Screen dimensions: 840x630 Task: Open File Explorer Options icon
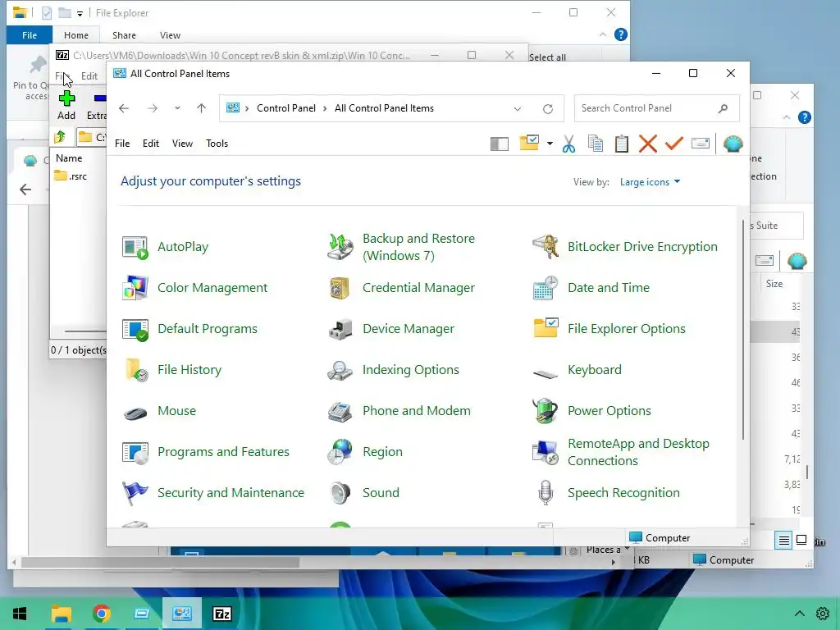point(545,329)
